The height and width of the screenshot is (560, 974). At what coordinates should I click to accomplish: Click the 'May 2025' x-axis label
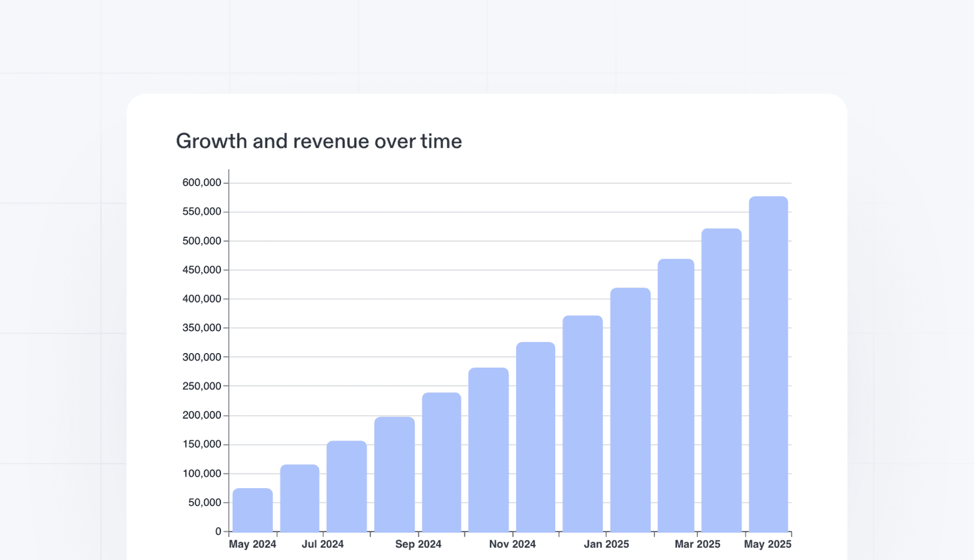[x=768, y=544]
